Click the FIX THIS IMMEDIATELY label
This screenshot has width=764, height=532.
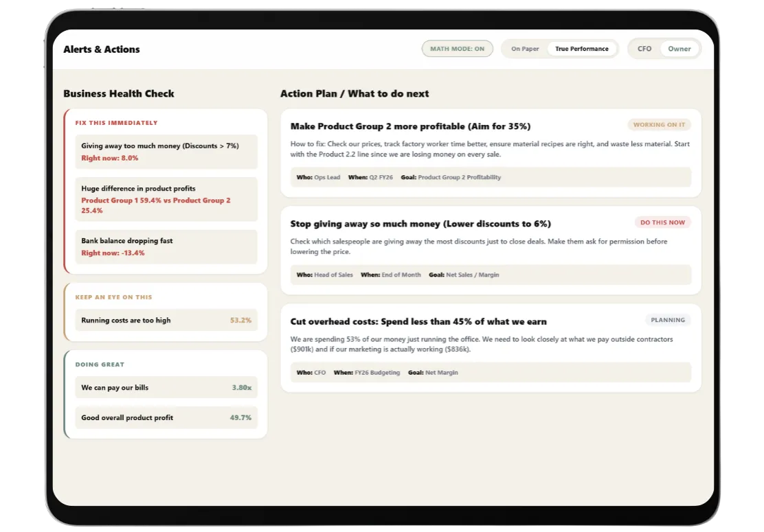point(116,123)
